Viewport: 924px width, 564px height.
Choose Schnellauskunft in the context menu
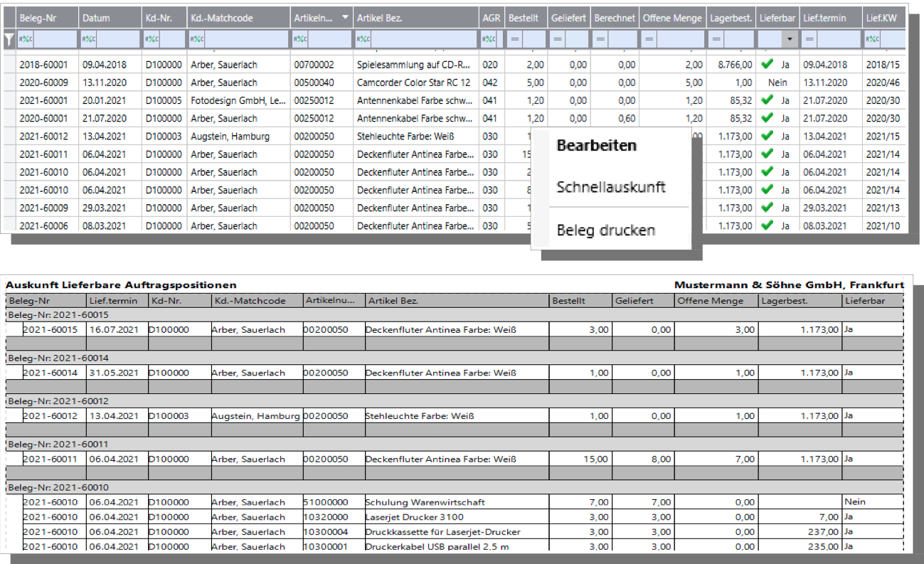[x=611, y=187]
